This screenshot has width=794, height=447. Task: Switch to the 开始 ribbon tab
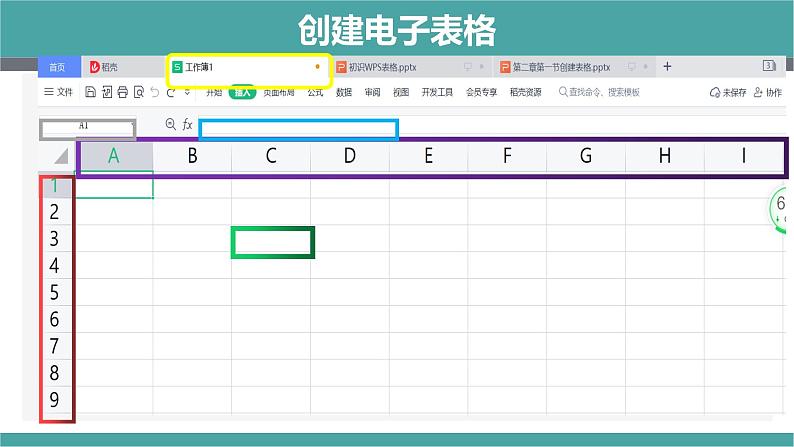click(214, 92)
